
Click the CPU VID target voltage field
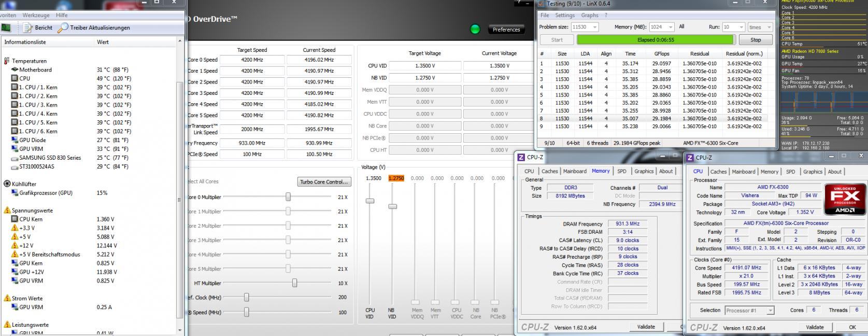tap(425, 66)
